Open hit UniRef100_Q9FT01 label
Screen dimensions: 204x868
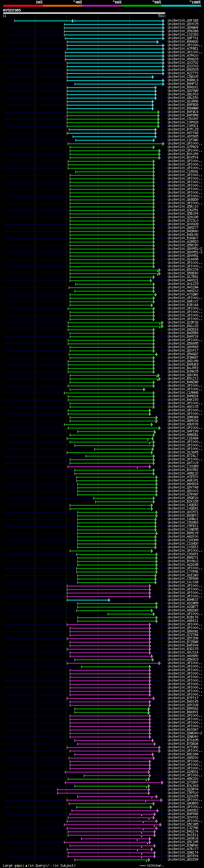tap(183, 38)
